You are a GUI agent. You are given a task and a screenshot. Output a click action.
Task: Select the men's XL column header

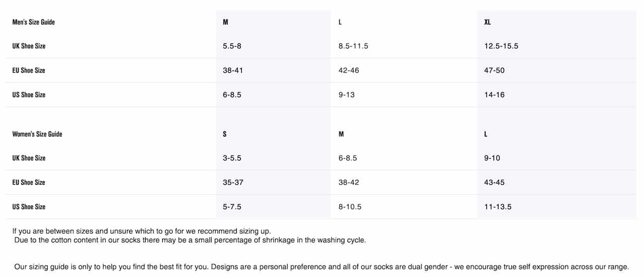pos(488,22)
